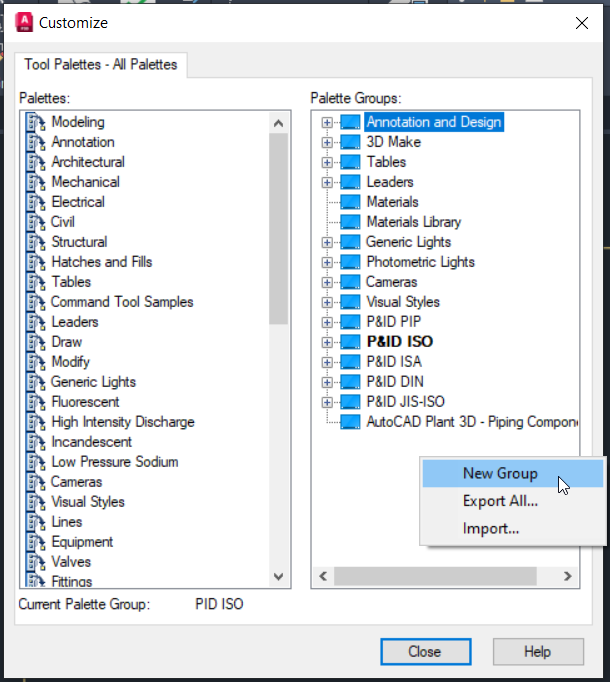Expand the P&ID JIS-ISO group

coord(327,403)
